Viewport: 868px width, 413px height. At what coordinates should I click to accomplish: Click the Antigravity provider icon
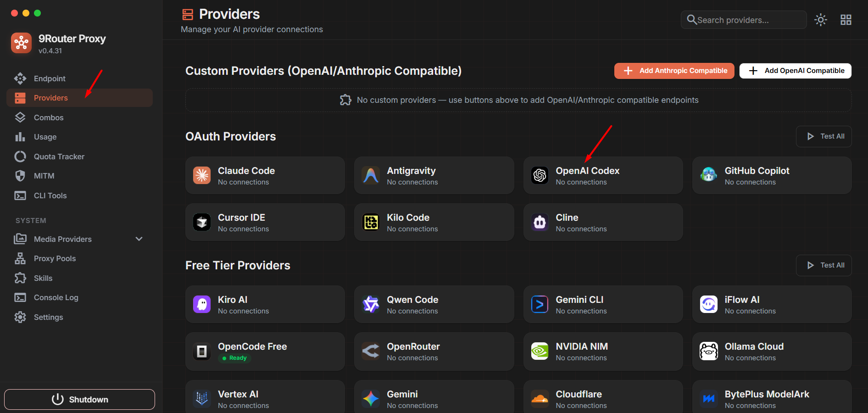click(371, 175)
